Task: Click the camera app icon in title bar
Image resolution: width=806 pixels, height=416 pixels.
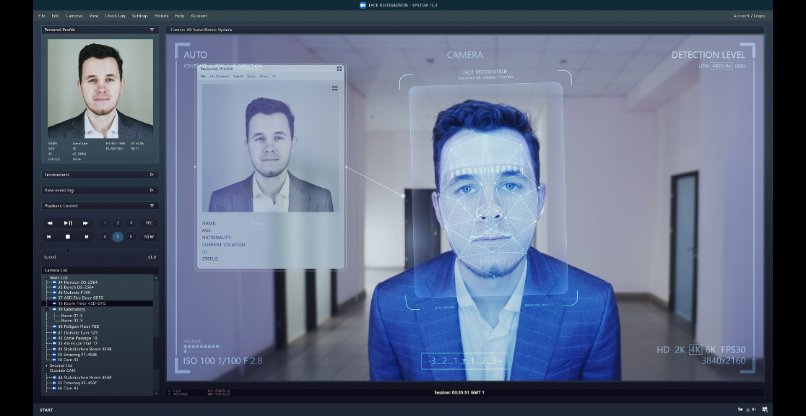Action: 363,5
